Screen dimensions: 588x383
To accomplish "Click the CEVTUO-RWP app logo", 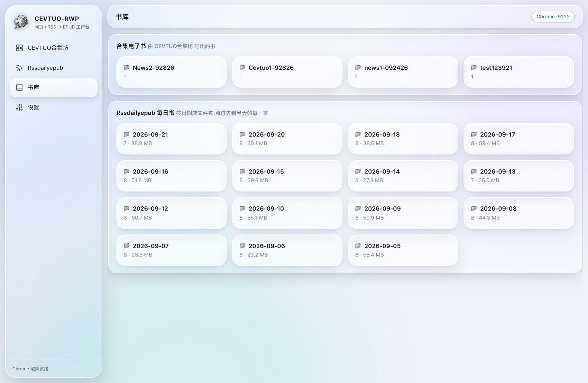I will (x=21, y=22).
